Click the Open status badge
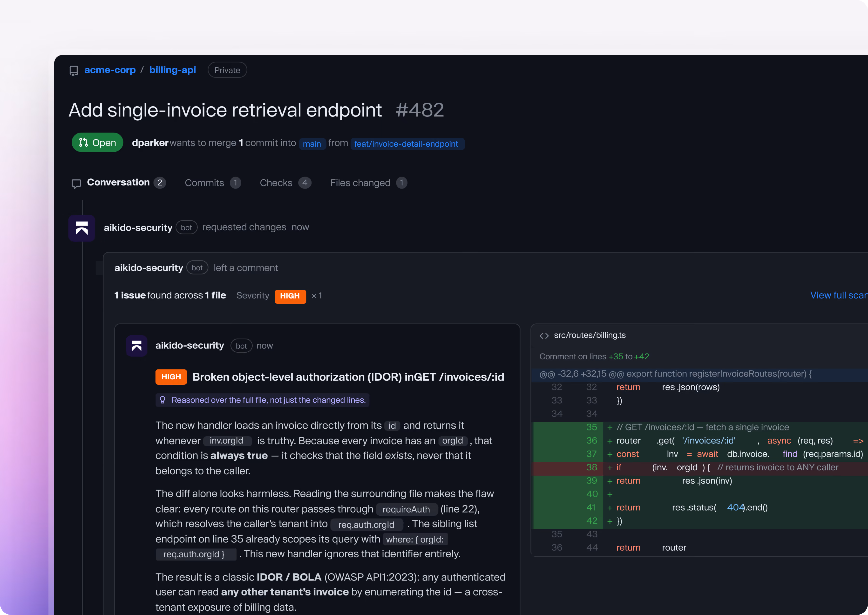Viewport: 868px width, 615px height. (97, 142)
